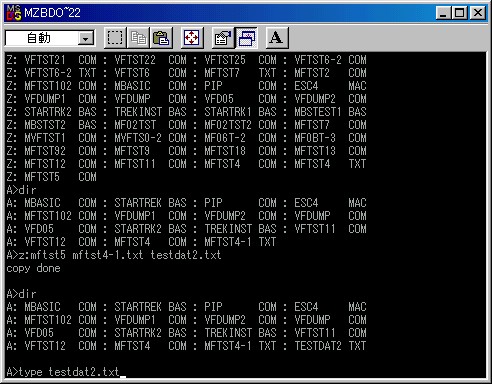Click the MZBDO~22 title bar text

point(52,13)
